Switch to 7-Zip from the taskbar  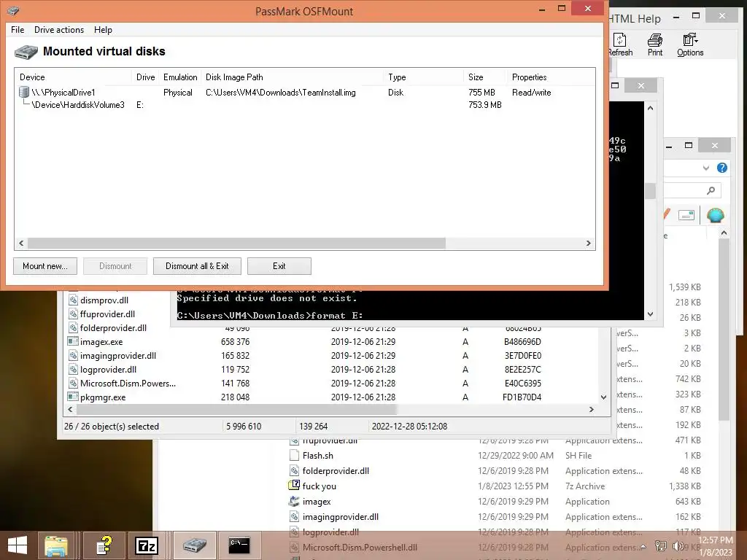(147, 545)
